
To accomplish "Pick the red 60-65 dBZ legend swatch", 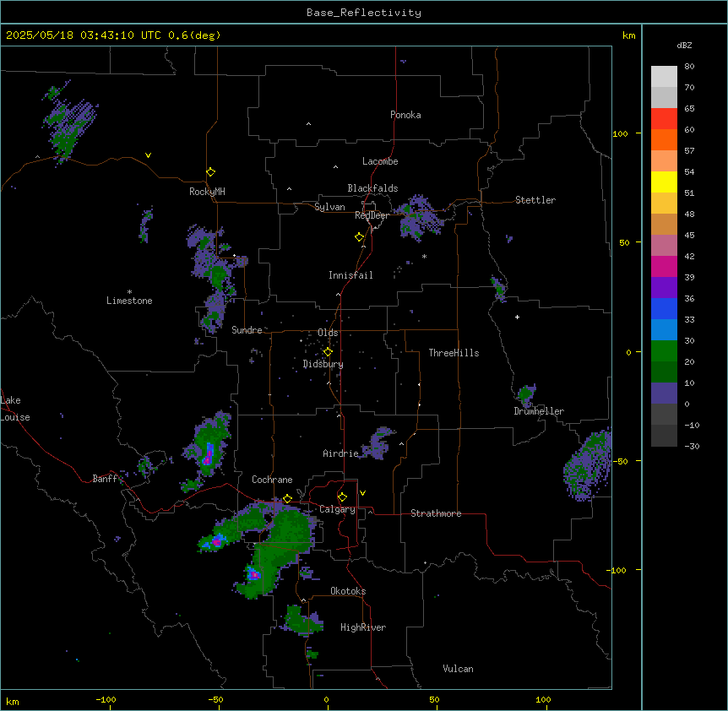I will click(664, 119).
